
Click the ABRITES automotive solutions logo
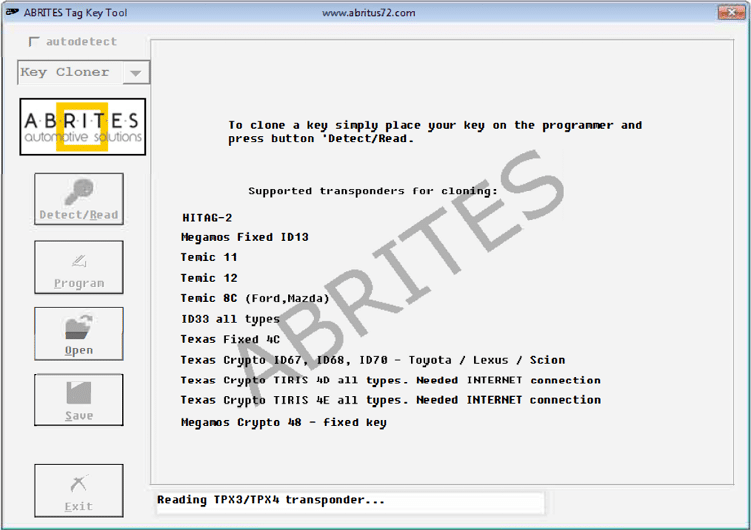(x=83, y=127)
